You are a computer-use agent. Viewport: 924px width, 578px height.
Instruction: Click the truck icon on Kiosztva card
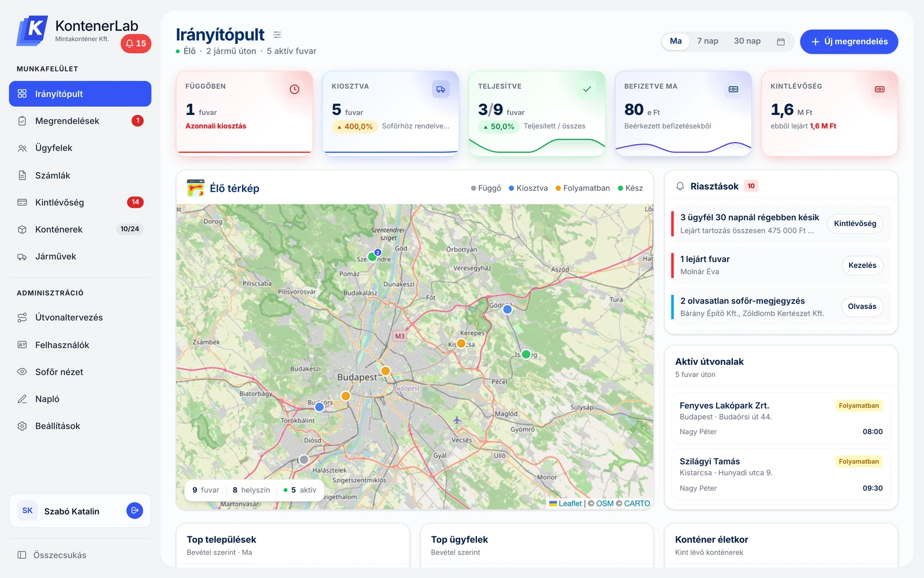tap(441, 89)
